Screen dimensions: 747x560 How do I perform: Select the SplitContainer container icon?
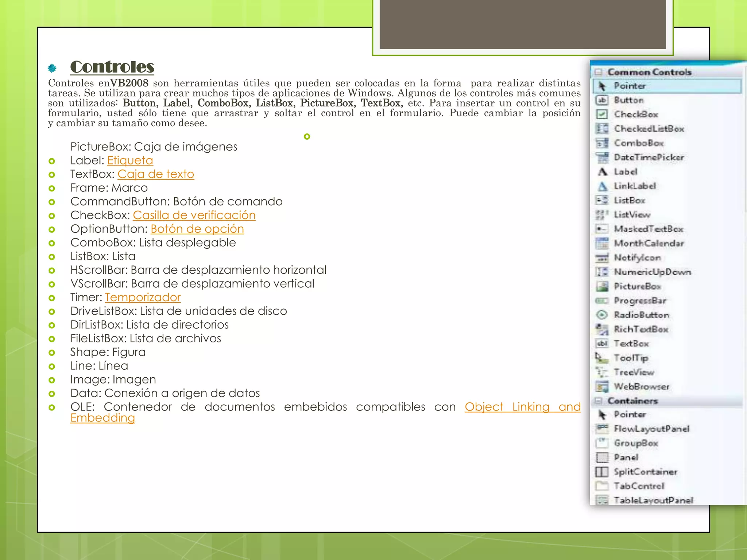(602, 472)
